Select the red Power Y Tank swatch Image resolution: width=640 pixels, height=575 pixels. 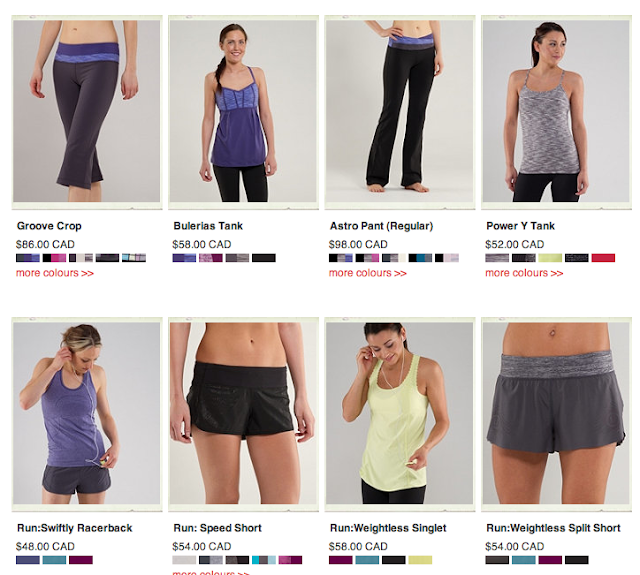point(603,258)
